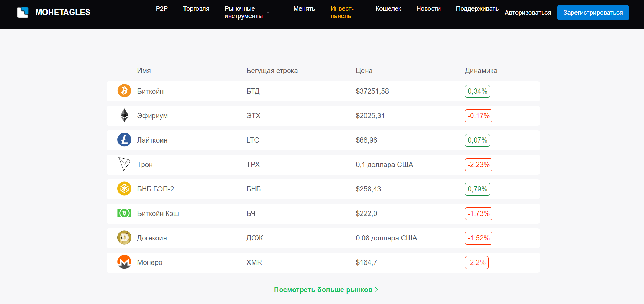This screenshot has width=644, height=304.
Task: Click the Бегущая строка column header
Action: coord(272,71)
